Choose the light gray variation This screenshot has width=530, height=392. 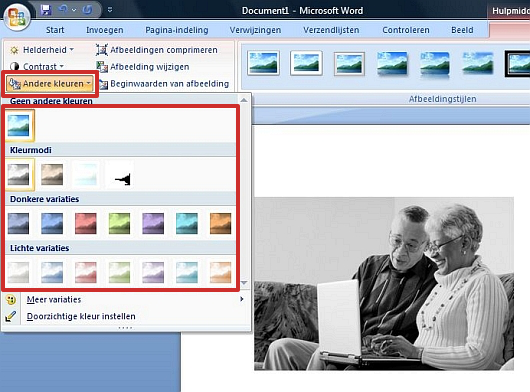[19, 272]
